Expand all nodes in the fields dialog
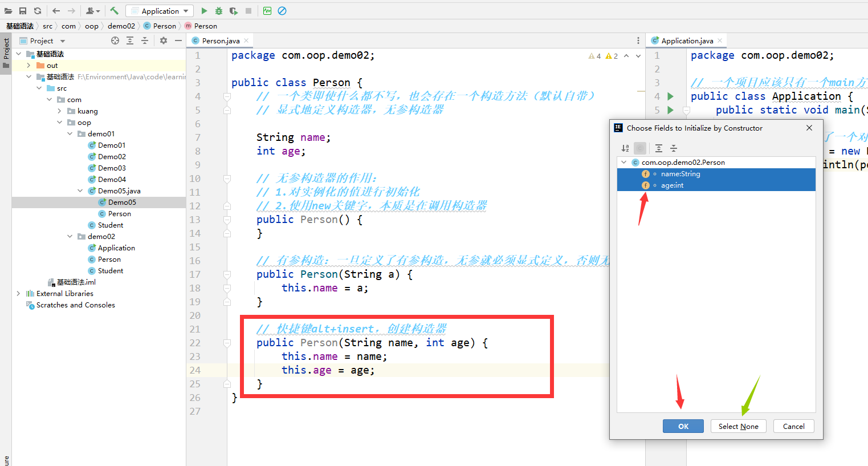The width and height of the screenshot is (868, 466). click(x=659, y=148)
